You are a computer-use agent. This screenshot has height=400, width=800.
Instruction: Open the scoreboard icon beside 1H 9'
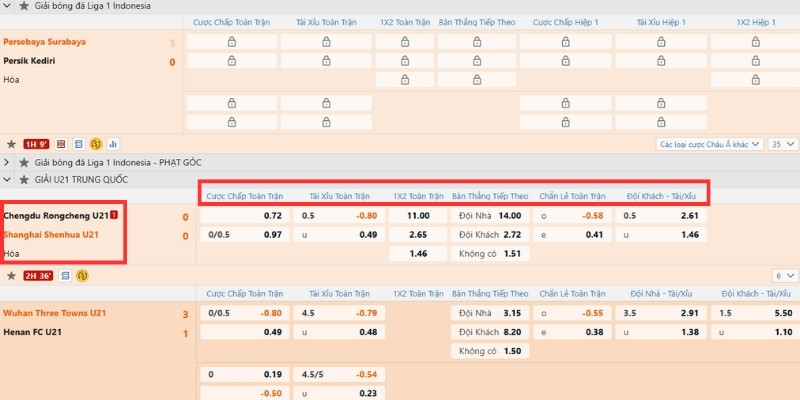pos(79,144)
